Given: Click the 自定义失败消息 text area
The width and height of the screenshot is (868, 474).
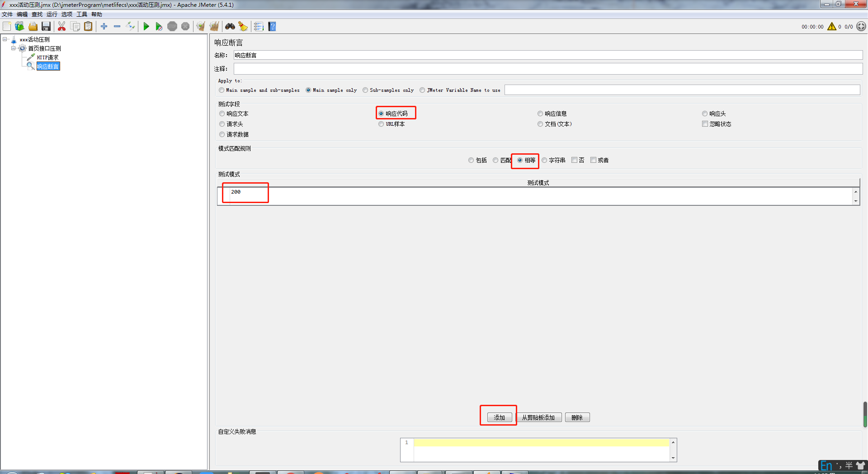Looking at the screenshot, I should tap(541, 450).
